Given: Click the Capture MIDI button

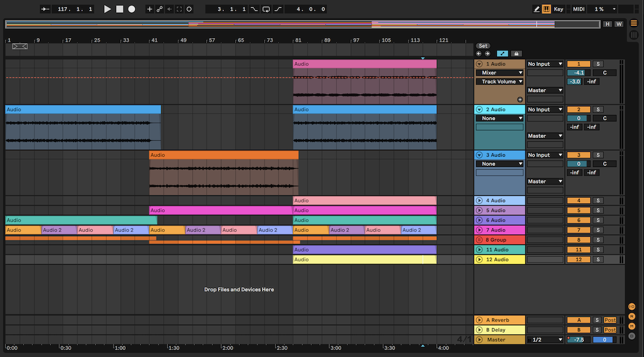Looking at the screenshot, I should click(x=179, y=9).
